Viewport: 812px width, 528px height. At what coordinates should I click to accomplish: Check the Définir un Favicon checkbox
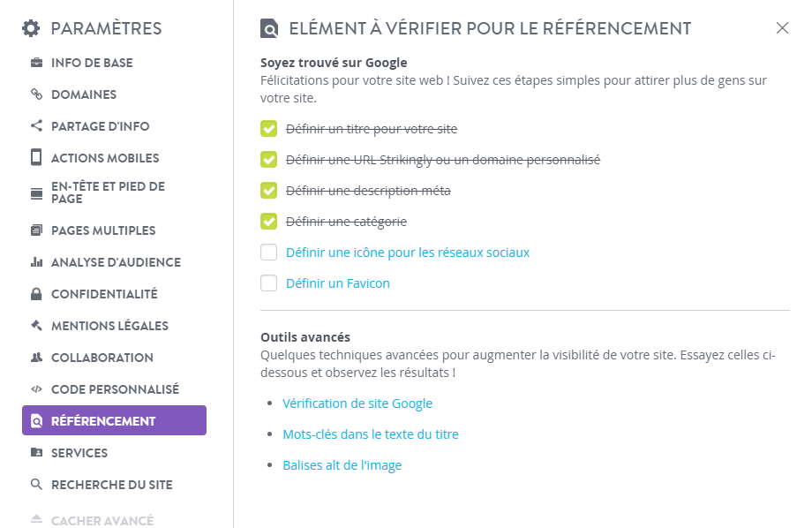click(x=269, y=283)
